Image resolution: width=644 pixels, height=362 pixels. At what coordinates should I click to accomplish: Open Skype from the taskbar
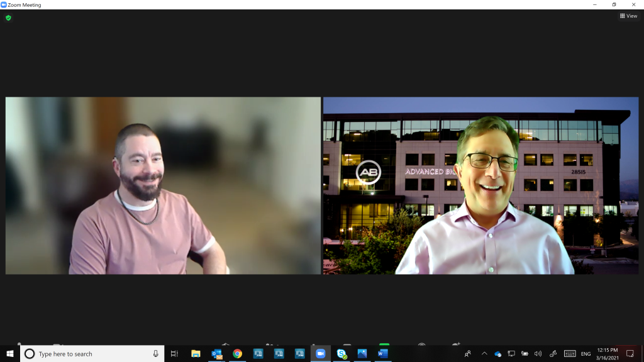pyautogui.click(x=341, y=354)
